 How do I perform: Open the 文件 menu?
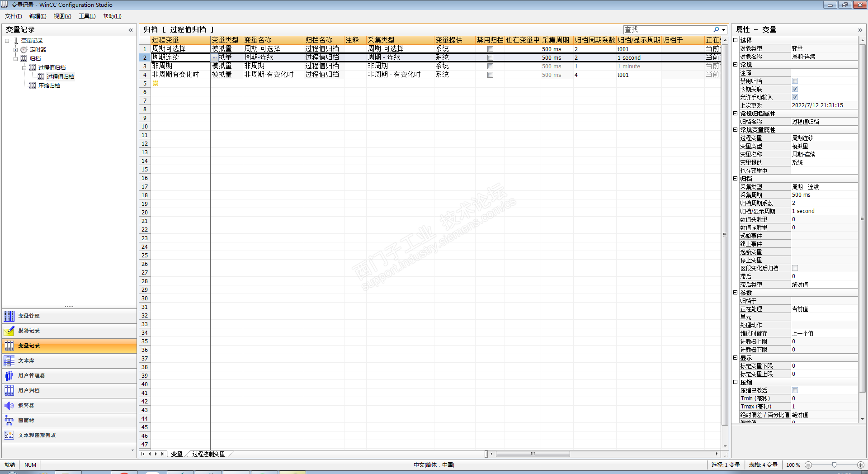click(x=13, y=16)
